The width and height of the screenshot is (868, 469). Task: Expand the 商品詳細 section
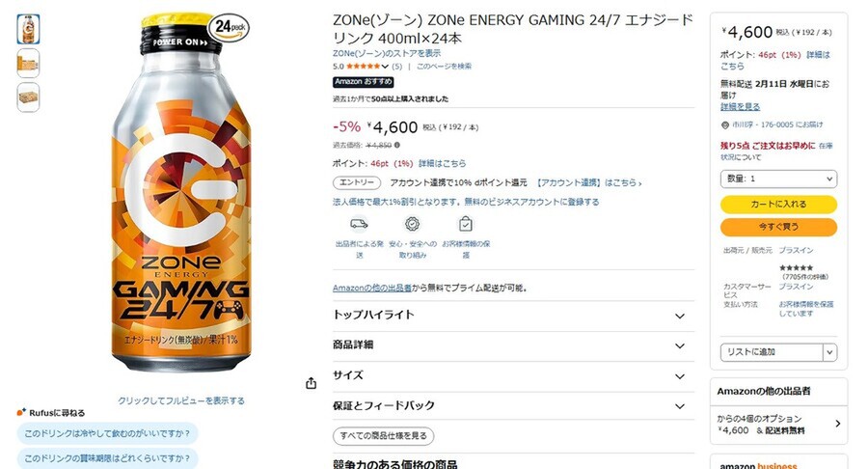click(513, 345)
